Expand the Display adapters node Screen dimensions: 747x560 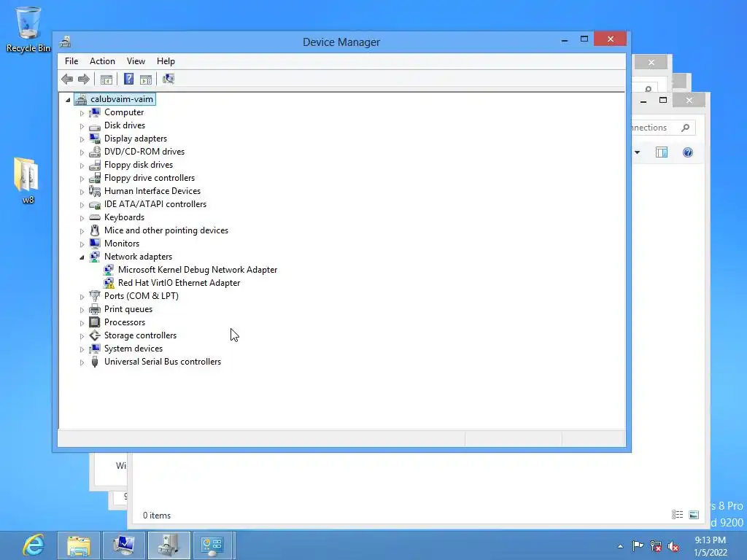[x=82, y=139]
